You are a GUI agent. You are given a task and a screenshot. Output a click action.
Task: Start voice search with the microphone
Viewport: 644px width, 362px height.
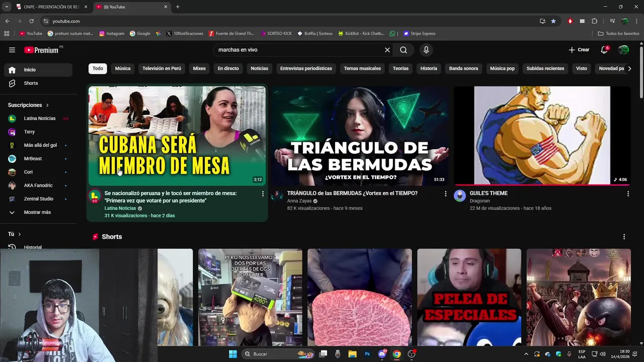pyautogui.click(x=426, y=50)
